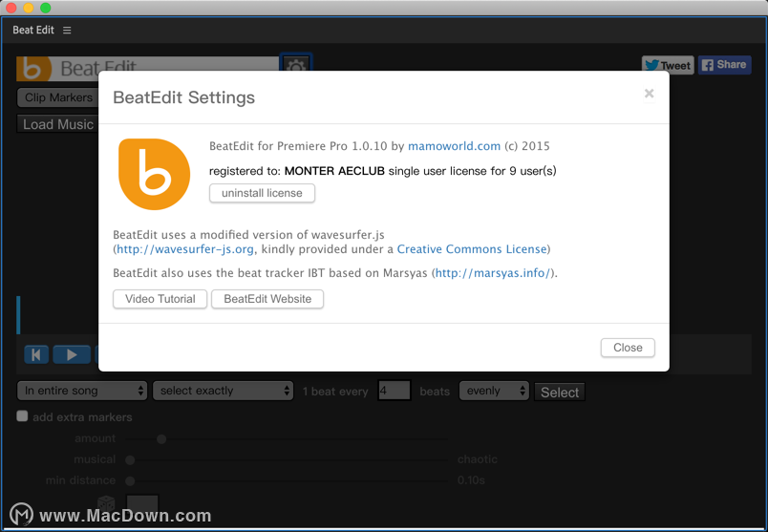The image size is (768, 532).
Task: Click the amount slider handle
Action: 161,439
